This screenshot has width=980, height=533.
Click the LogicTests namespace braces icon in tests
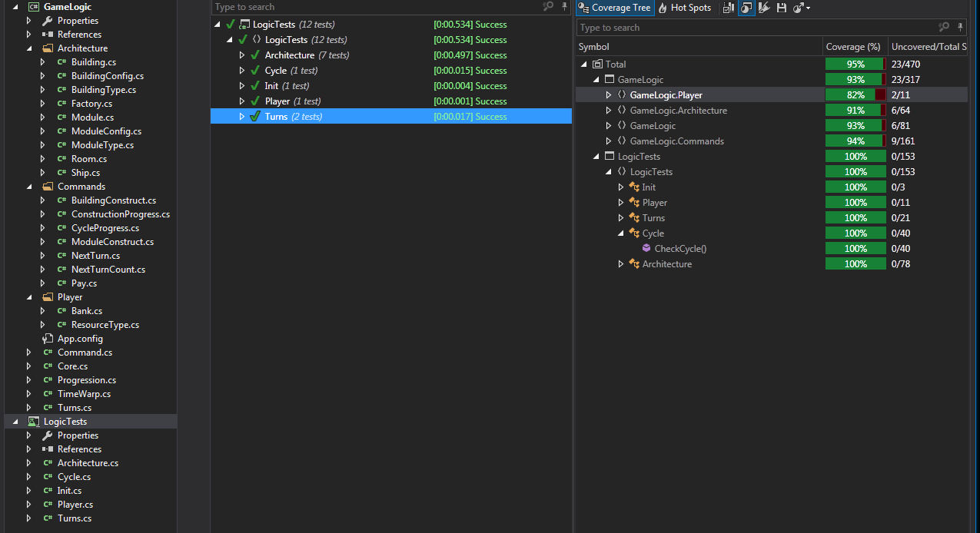(x=257, y=40)
